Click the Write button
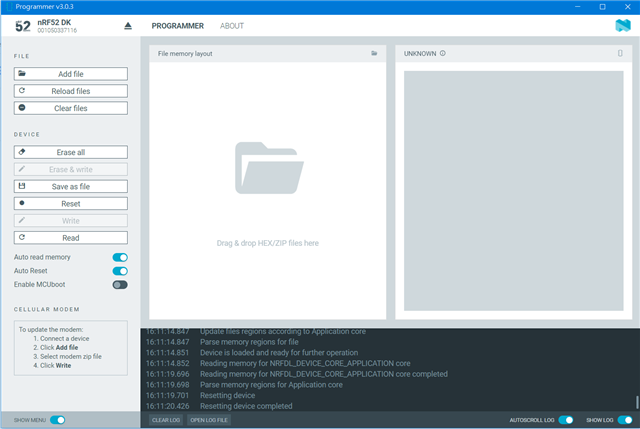 click(71, 221)
